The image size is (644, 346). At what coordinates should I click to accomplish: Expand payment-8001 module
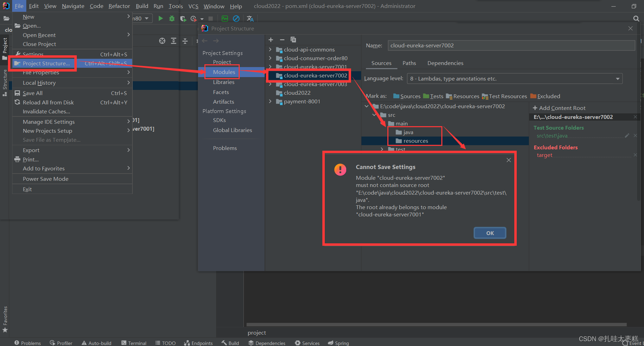[x=270, y=101]
